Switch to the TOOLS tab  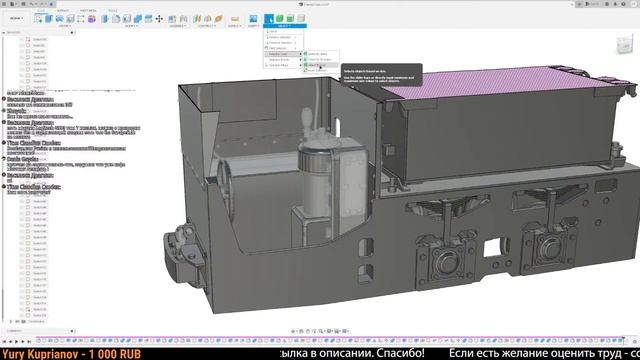pyautogui.click(x=113, y=11)
